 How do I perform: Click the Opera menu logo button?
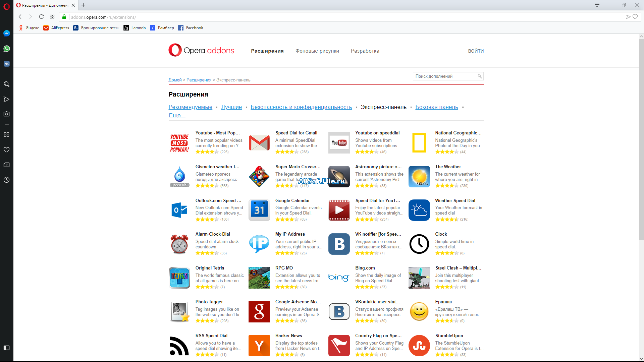[6, 6]
